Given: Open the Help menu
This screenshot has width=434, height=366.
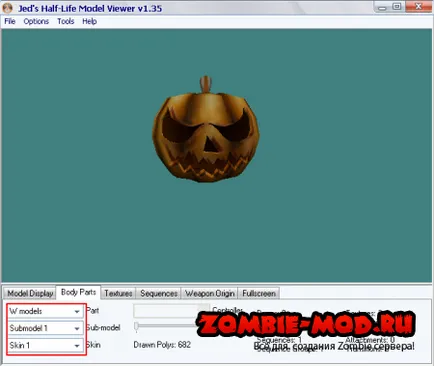Looking at the screenshot, I should pos(90,21).
